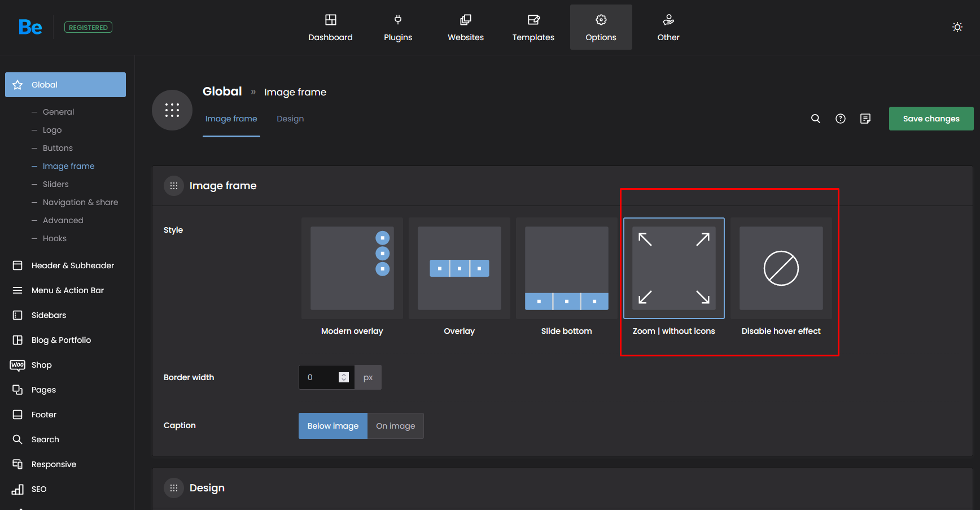Choose Slide bottom style
980x510 pixels.
[567, 268]
